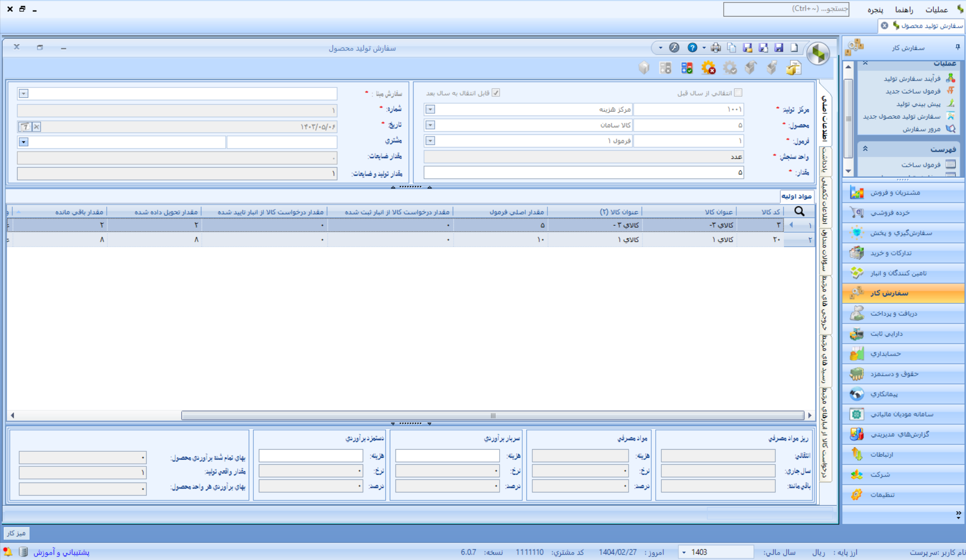The height and width of the screenshot is (560, 966).
Task: Pin the سفارش کار side panel
Action: click(957, 47)
